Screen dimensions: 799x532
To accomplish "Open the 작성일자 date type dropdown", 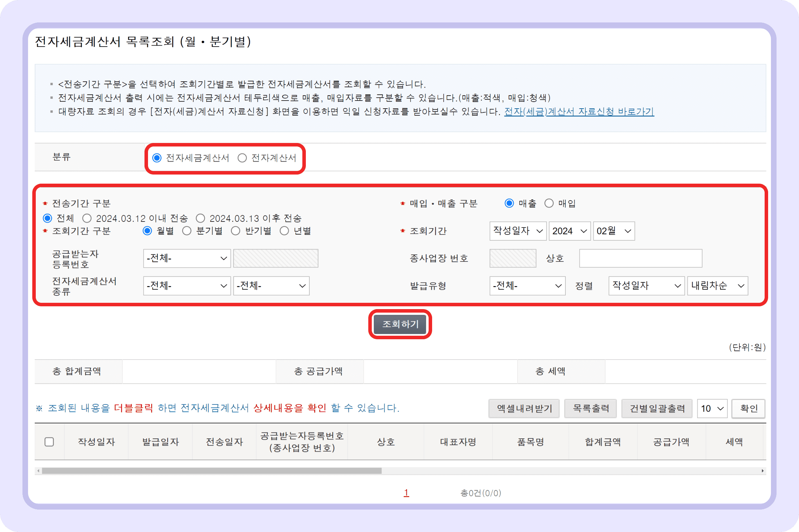I will point(518,231).
